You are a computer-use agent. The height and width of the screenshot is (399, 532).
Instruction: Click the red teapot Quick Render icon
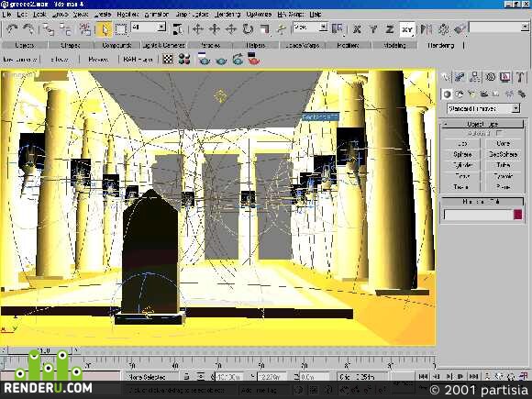[x=254, y=59]
